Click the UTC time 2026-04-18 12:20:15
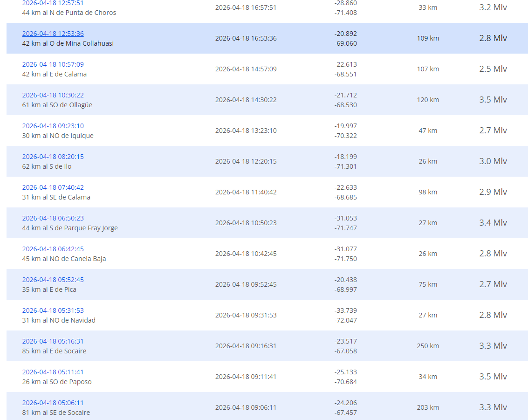Image resolution: width=528 pixels, height=420 pixels. click(246, 161)
